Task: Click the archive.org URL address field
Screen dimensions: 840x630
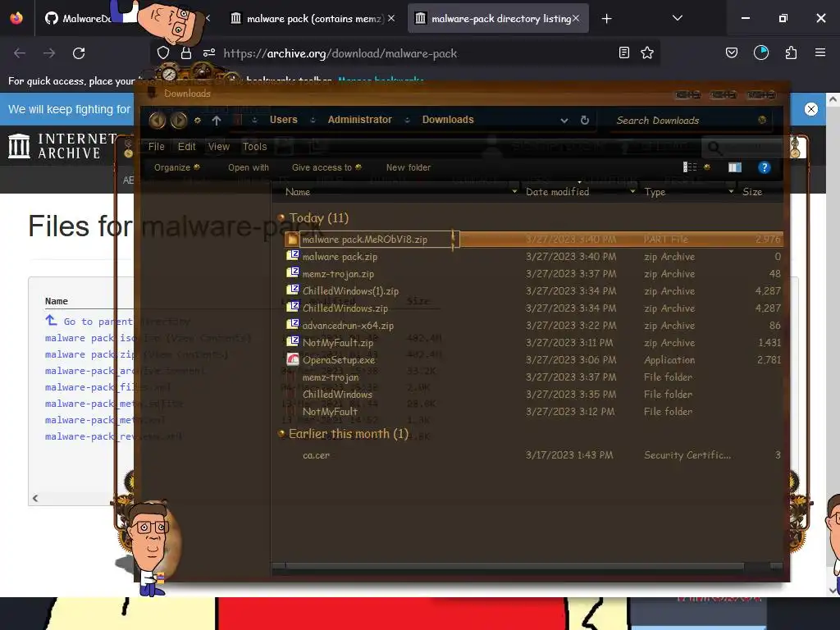Action: [340, 53]
